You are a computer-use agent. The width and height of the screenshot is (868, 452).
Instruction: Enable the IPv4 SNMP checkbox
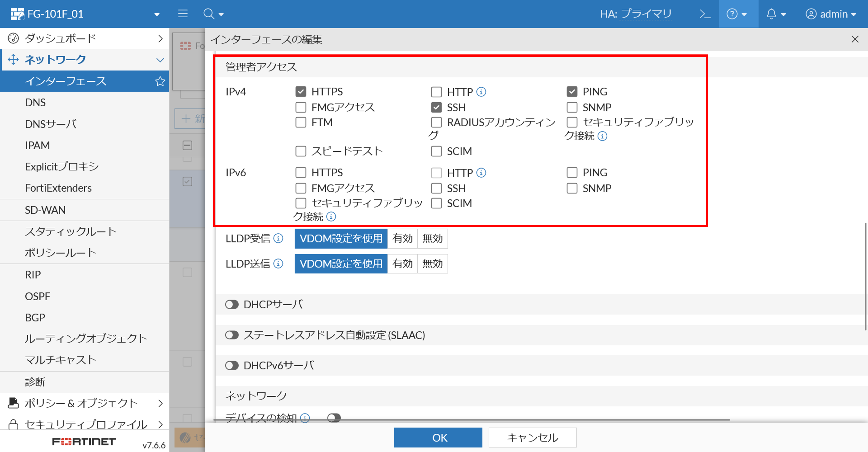[572, 108]
